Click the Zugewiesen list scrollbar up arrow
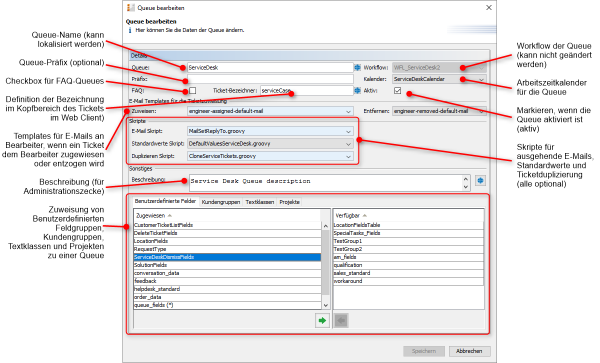The image size is (600, 363). [326, 226]
